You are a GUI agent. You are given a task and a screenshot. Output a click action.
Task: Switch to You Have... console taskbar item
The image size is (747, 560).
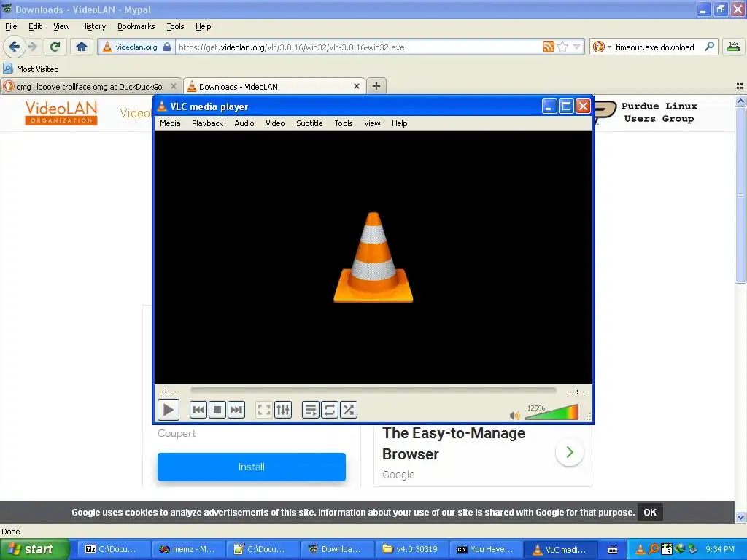(485, 549)
